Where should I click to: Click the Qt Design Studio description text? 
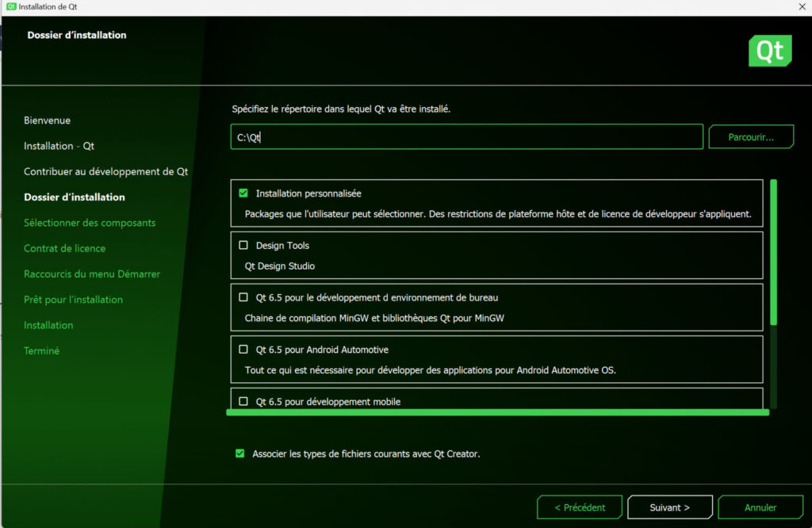pyautogui.click(x=280, y=266)
